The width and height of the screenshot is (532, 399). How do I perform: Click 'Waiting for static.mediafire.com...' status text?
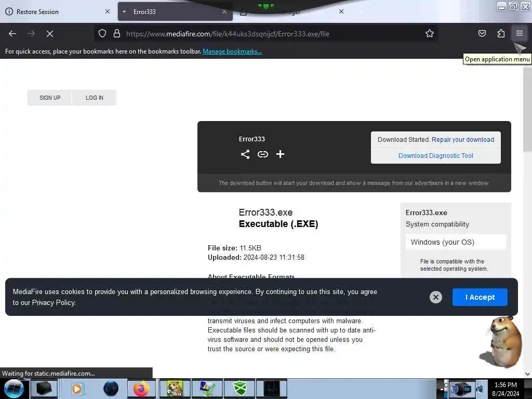point(48,374)
